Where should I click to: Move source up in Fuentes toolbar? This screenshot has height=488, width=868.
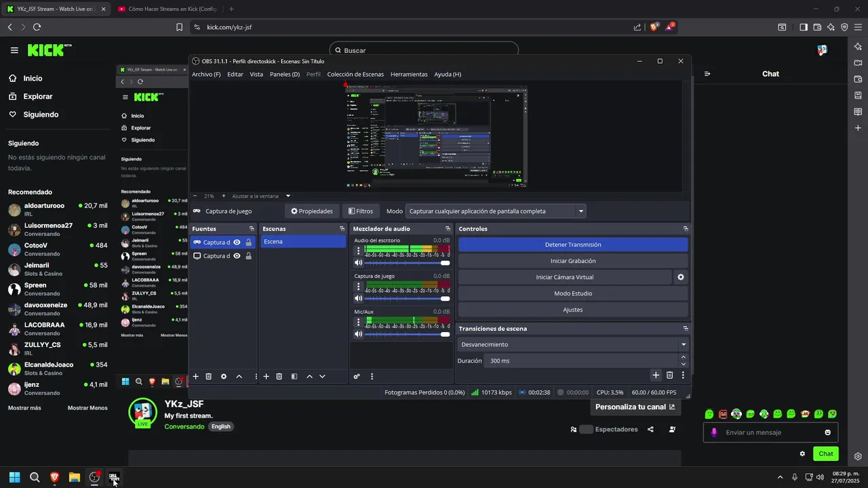[239, 376]
